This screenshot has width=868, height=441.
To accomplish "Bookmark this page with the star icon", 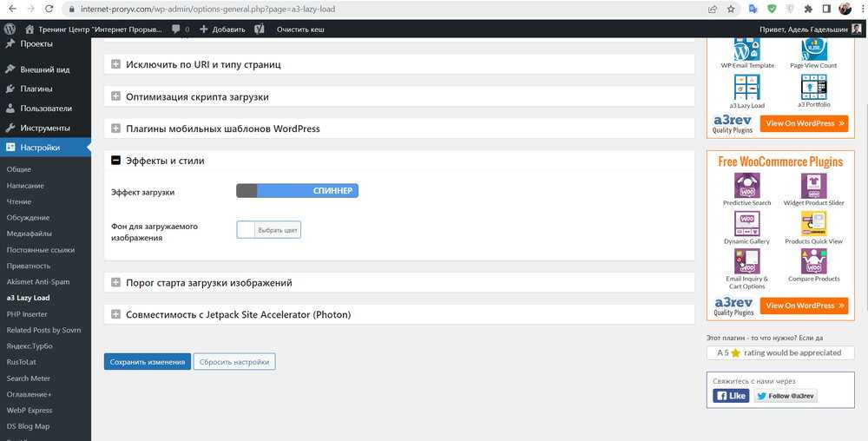I will coord(731,9).
